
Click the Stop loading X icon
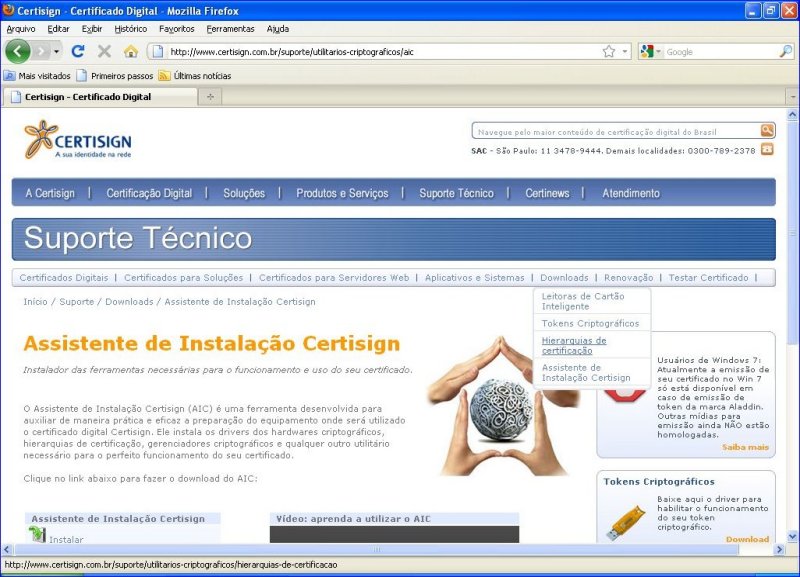point(105,51)
